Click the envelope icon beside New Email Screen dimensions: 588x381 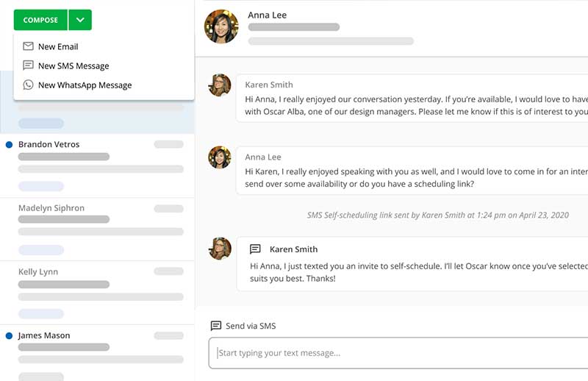tap(29, 46)
